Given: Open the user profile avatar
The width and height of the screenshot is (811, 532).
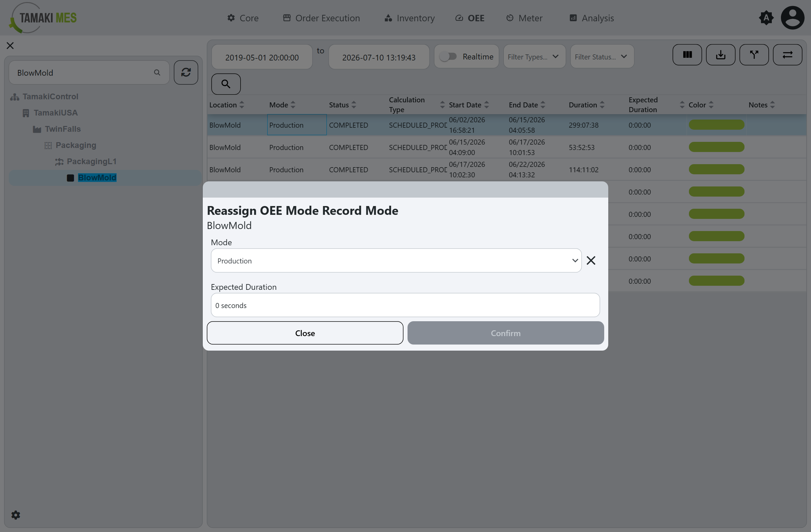Looking at the screenshot, I should pyautogui.click(x=793, y=18).
